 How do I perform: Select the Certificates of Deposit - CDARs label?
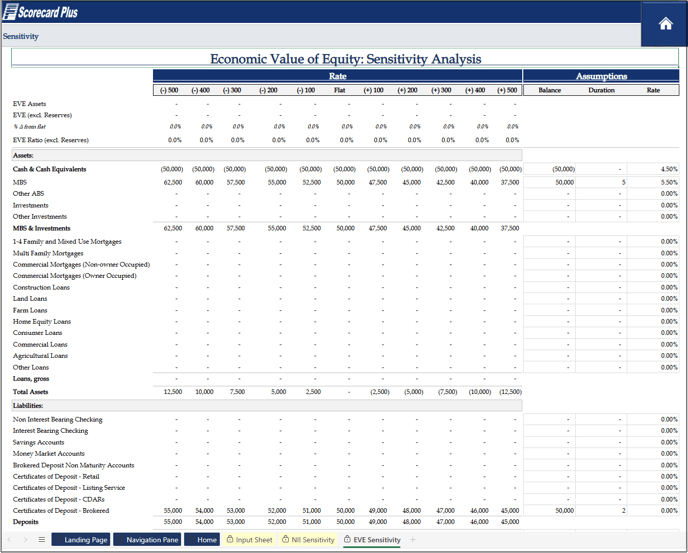click(59, 499)
